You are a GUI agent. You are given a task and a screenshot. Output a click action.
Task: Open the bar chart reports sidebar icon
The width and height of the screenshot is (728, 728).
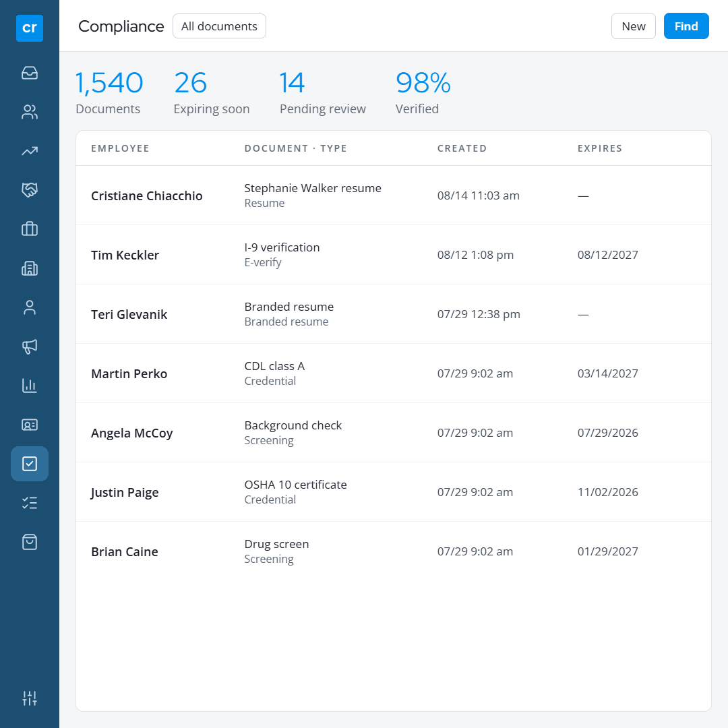tap(29, 386)
